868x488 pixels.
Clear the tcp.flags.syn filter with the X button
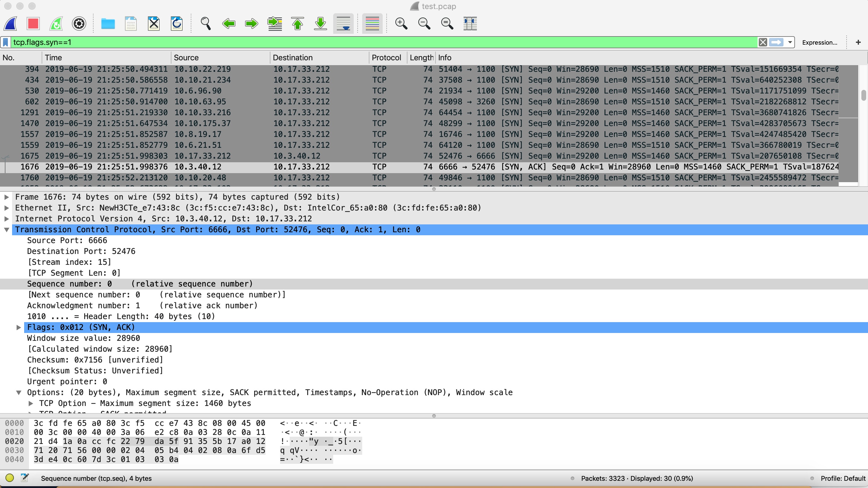[x=763, y=42]
